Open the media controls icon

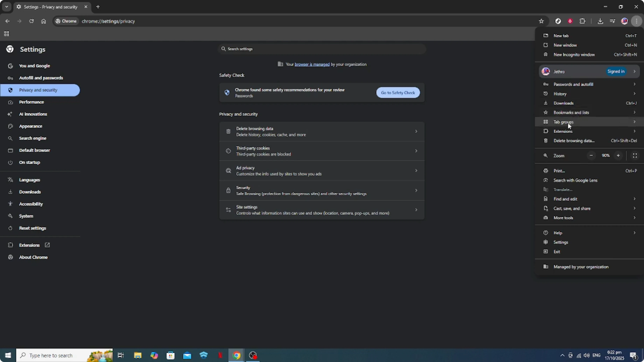pos(612,21)
